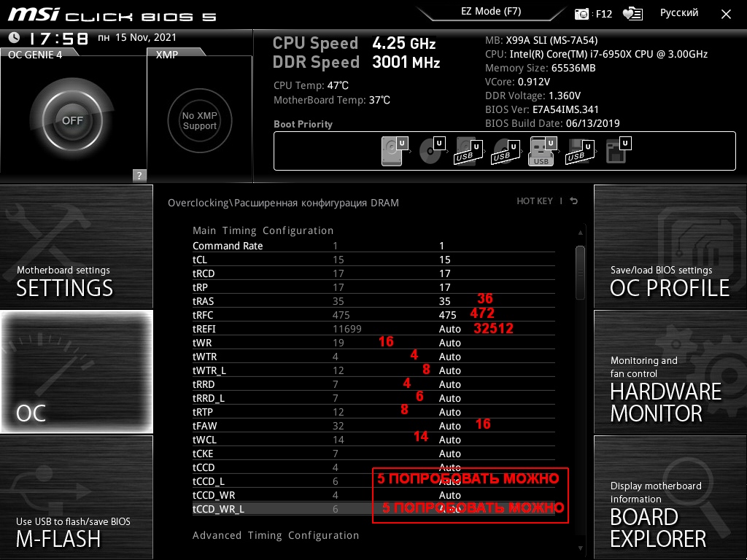This screenshot has width=747, height=560.
Task: Click the date 15 Nov, 2021
Action: click(x=146, y=37)
